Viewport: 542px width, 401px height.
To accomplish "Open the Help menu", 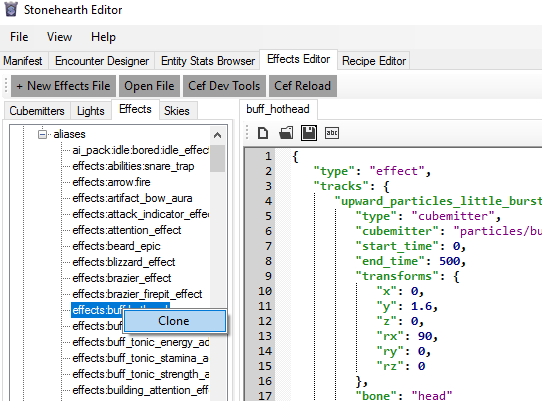I will (103, 37).
